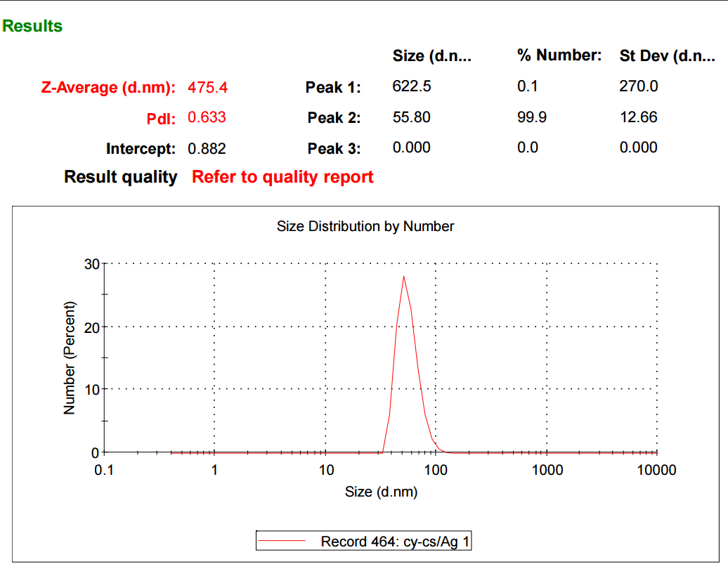Click Peak 1 St Dev value 270.0
728x564 pixels.
(x=638, y=86)
